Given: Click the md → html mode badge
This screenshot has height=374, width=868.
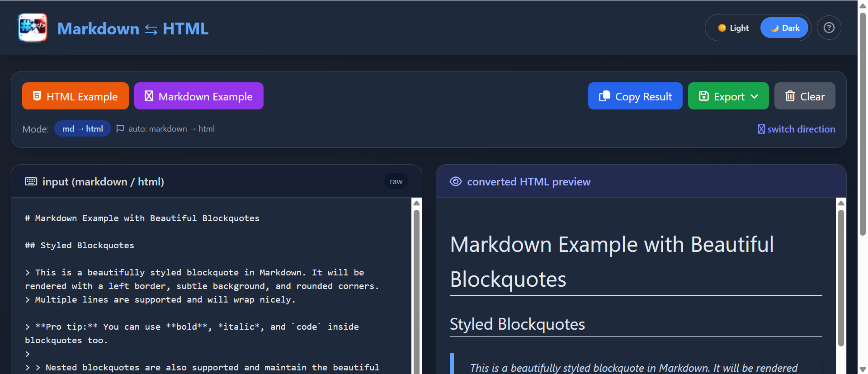Looking at the screenshot, I should (x=83, y=128).
